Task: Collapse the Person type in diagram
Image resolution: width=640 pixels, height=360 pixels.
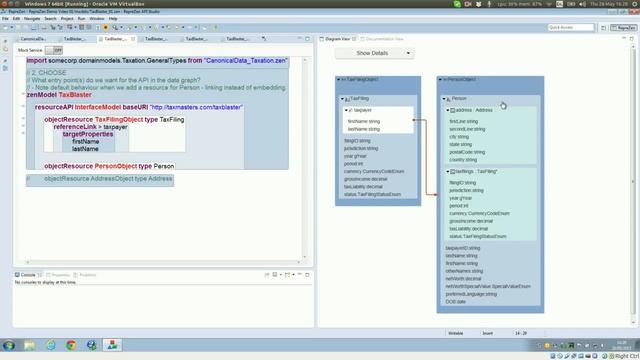Action: click(x=444, y=98)
